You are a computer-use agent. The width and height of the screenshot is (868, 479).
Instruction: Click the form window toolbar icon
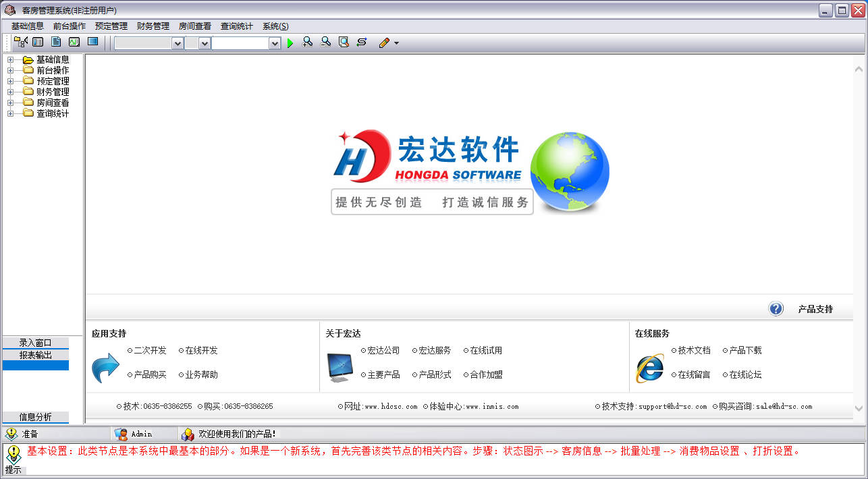pyautogui.click(x=38, y=43)
